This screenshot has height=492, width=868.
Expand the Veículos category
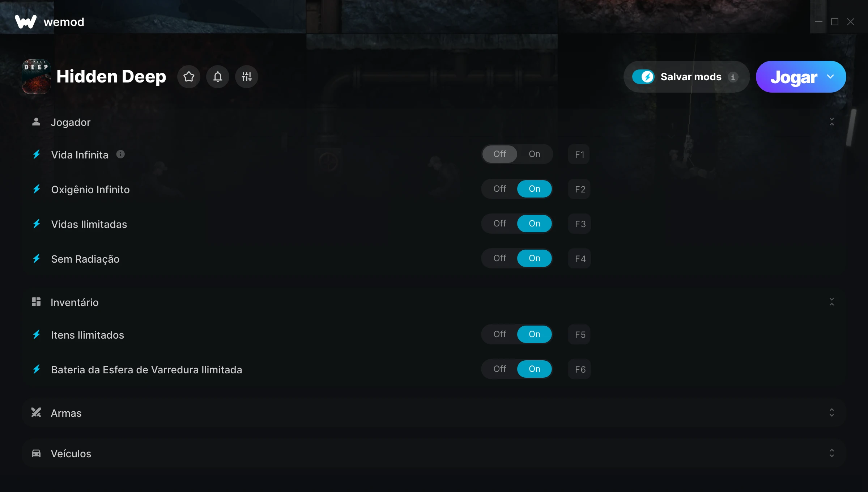click(x=832, y=453)
